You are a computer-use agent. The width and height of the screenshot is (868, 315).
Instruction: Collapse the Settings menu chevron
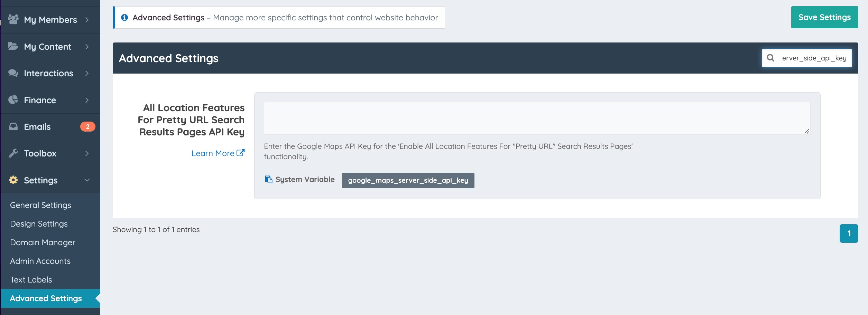87,180
